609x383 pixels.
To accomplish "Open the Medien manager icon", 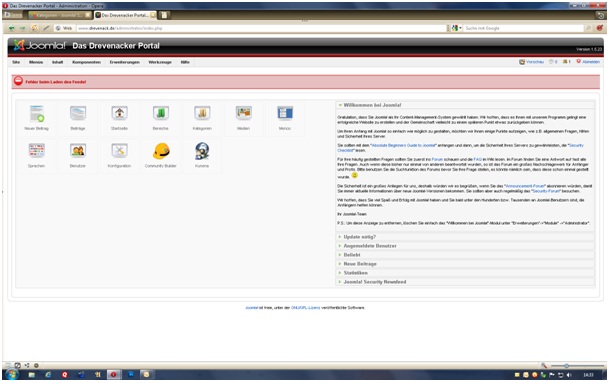I will pos(243,117).
